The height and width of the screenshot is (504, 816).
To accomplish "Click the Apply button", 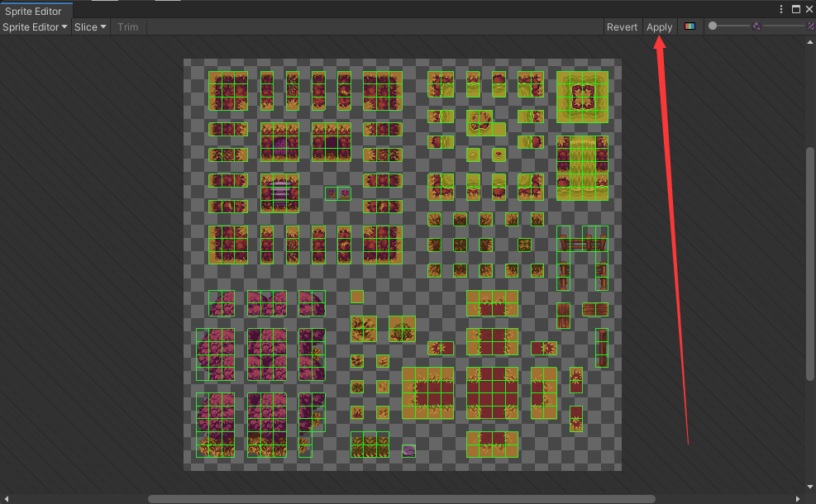I will coord(659,27).
